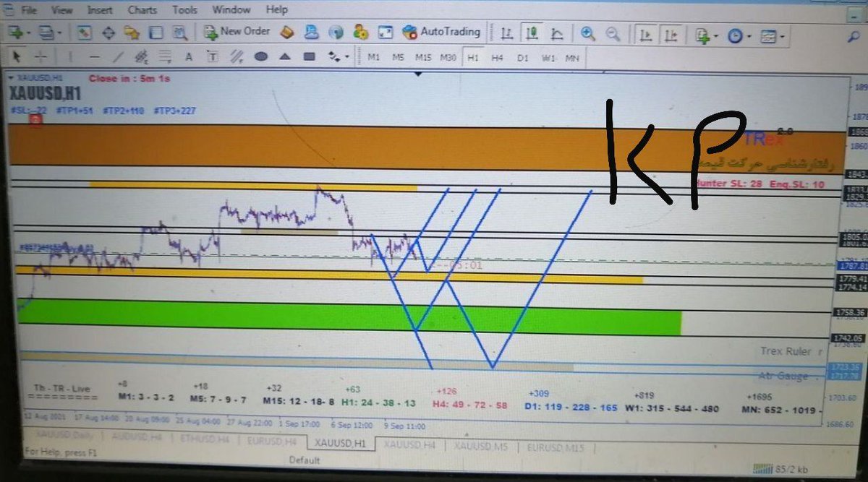Screen dimensions: 868x482
Task: Select the text 'A' tool
Action: point(189,56)
